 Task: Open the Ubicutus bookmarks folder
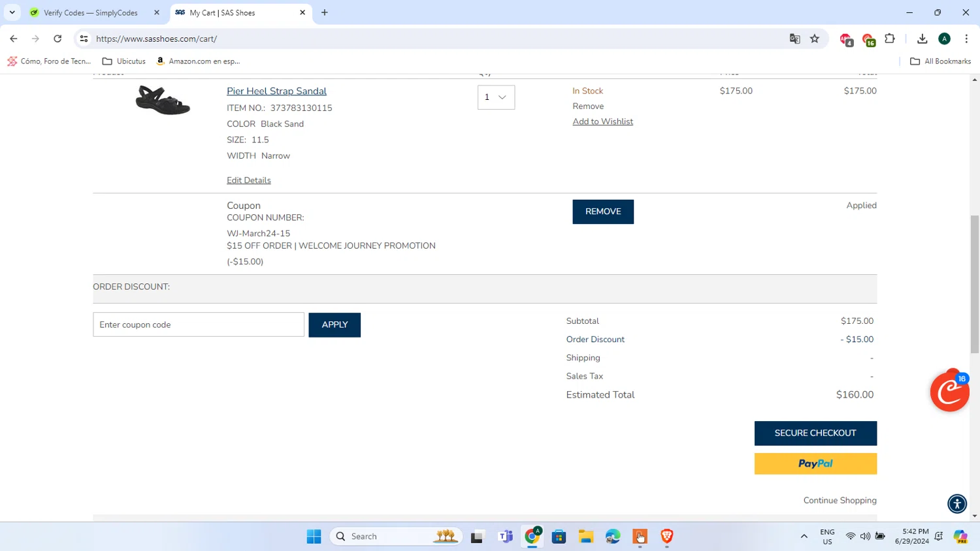click(124, 61)
